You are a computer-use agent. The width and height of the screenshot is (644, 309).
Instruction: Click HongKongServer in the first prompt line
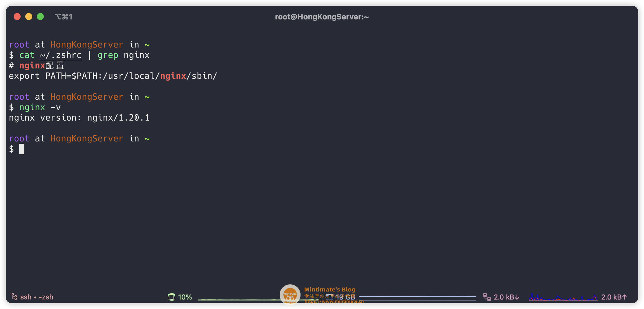(87, 45)
